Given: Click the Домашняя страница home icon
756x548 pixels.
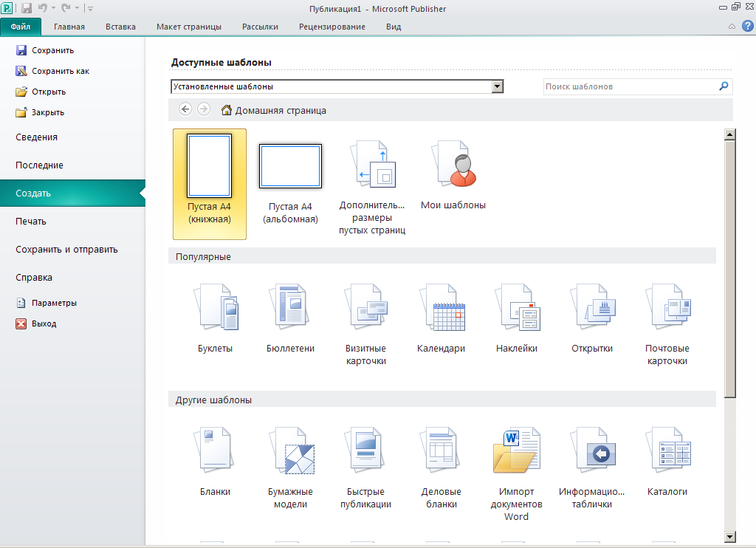Looking at the screenshot, I should [226, 110].
